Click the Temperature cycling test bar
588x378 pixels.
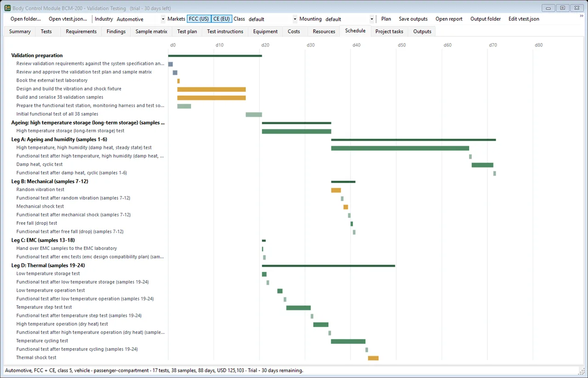[x=348, y=341]
